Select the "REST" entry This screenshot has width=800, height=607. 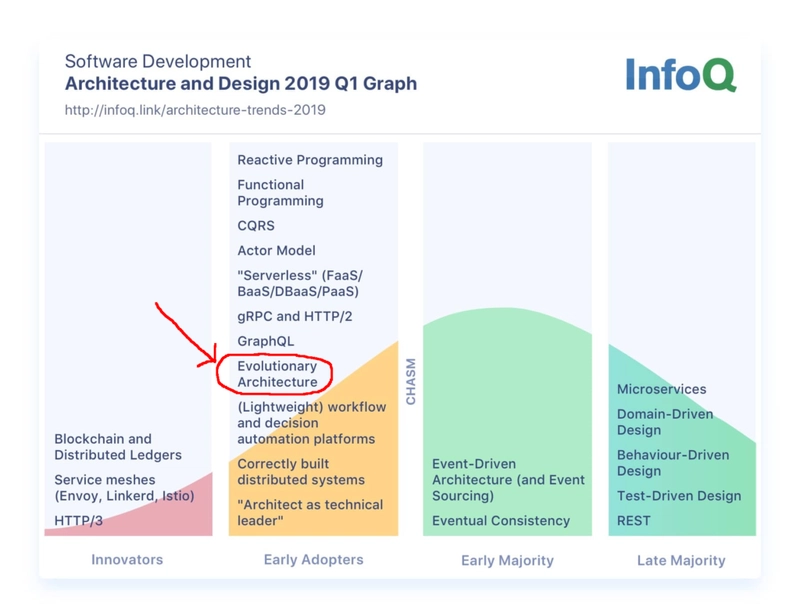click(634, 521)
